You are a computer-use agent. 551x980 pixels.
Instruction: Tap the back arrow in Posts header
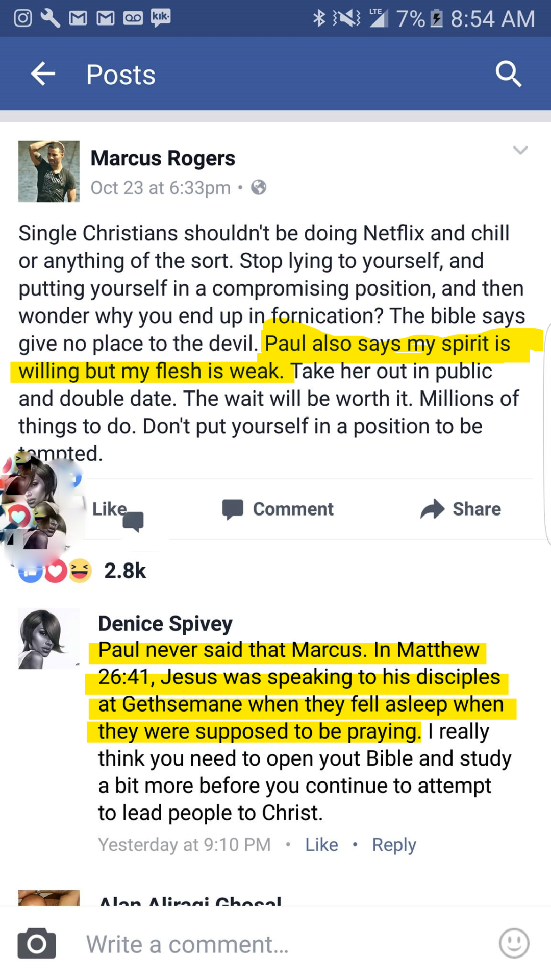tap(43, 75)
